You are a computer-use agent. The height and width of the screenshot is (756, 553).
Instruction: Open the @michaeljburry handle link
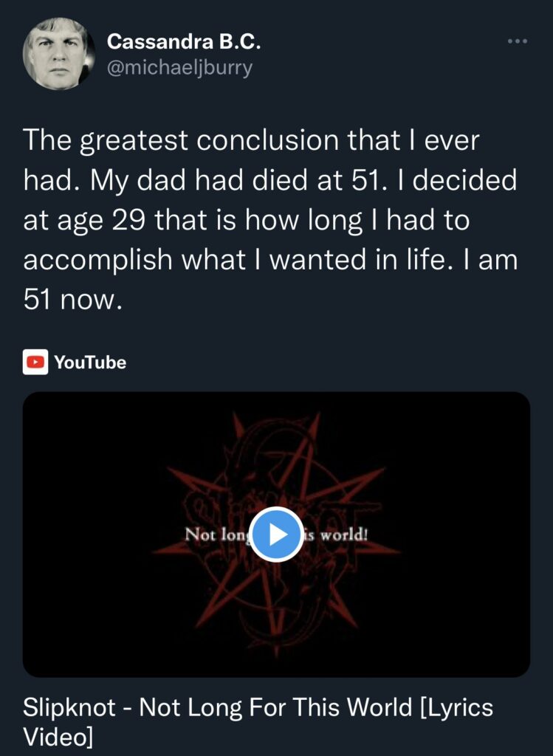pyautogui.click(x=179, y=67)
